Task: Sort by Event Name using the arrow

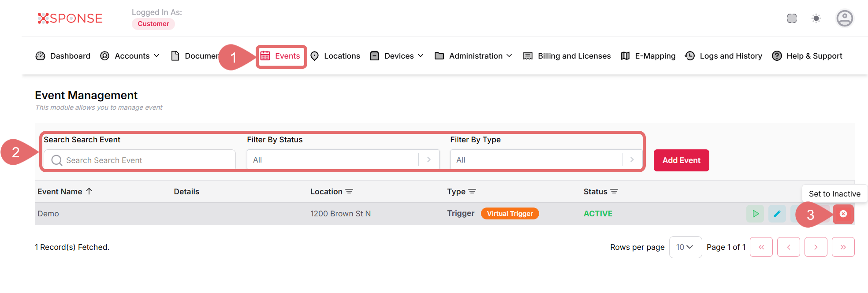Action: (89, 191)
